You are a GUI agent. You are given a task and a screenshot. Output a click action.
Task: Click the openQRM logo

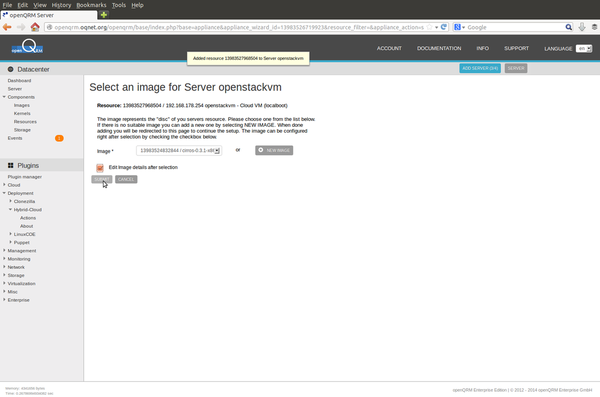27,46
